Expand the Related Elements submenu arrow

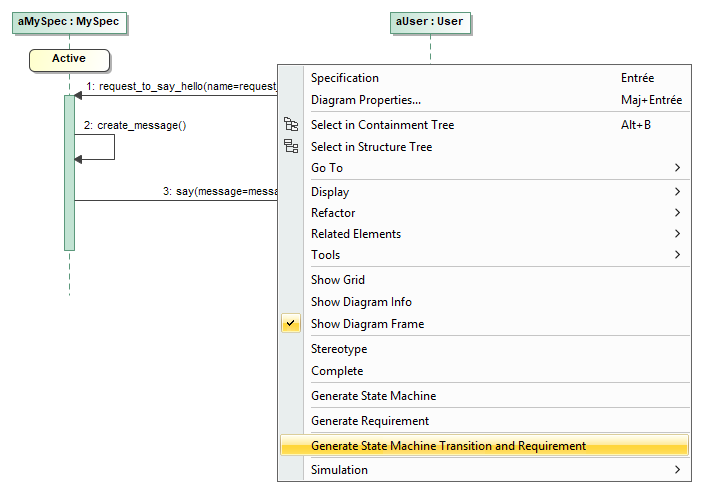click(x=677, y=233)
